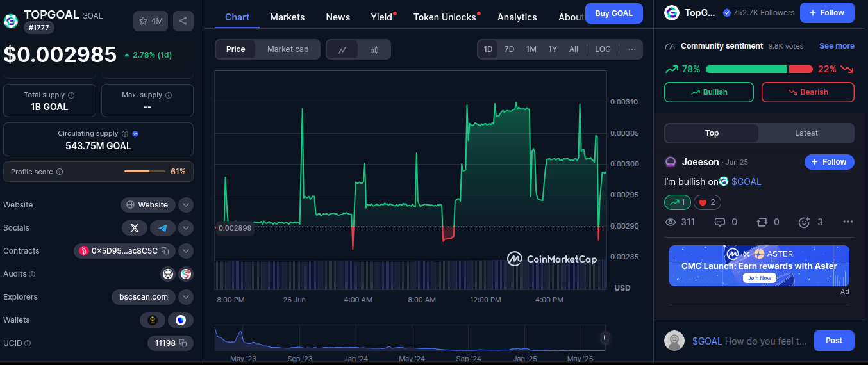The image size is (868, 365).
Task: Open the chart more options ellipsis
Action: (x=632, y=49)
